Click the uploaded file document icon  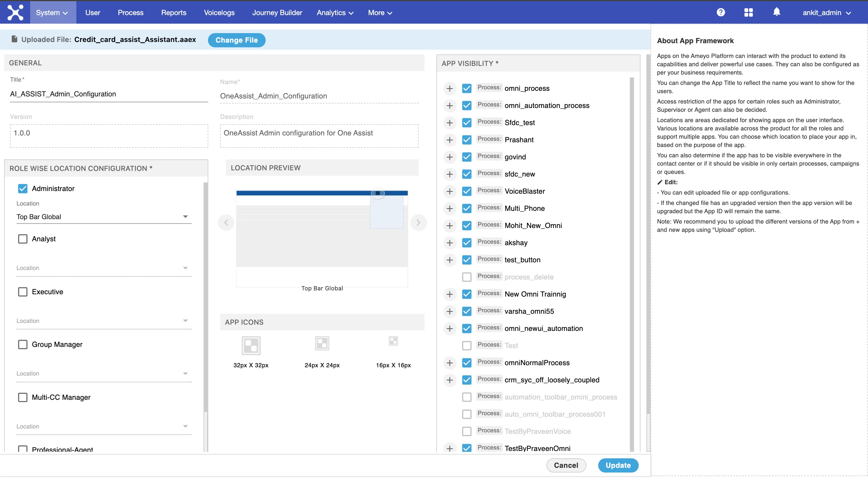click(x=14, y=39)
